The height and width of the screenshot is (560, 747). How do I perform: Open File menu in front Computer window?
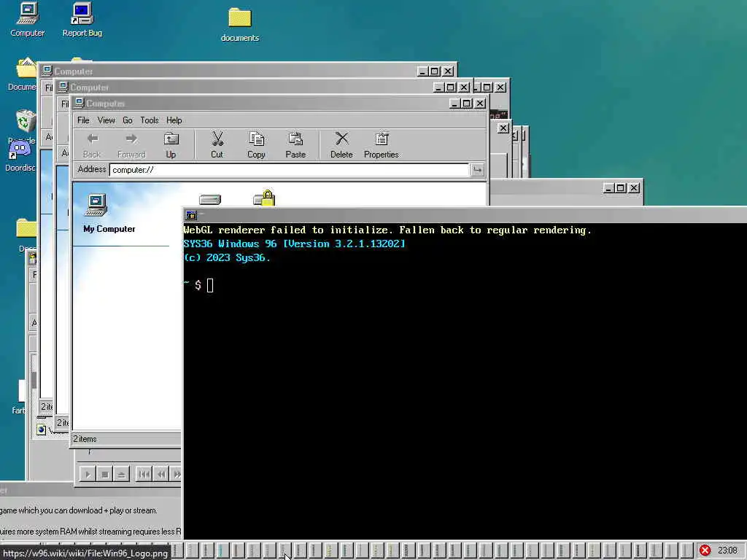[x=83, y=120]
